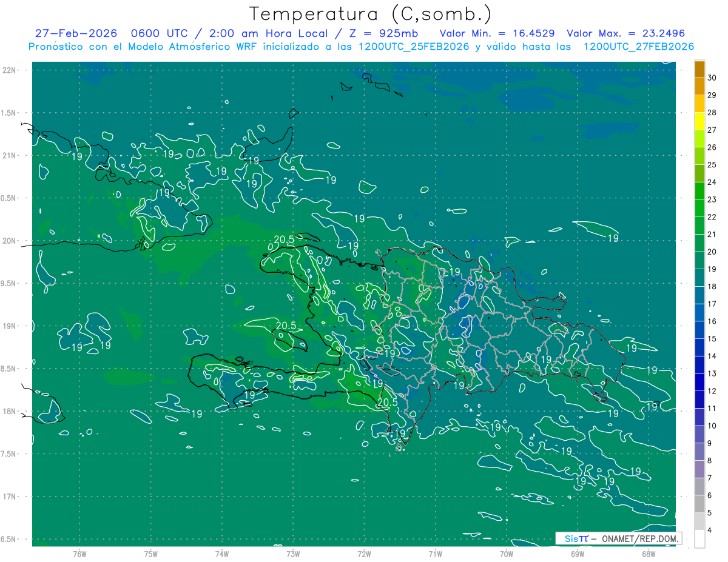Click the '6.5N' latitude axis label
Screen dimensions: 728x562
point(8,539)
